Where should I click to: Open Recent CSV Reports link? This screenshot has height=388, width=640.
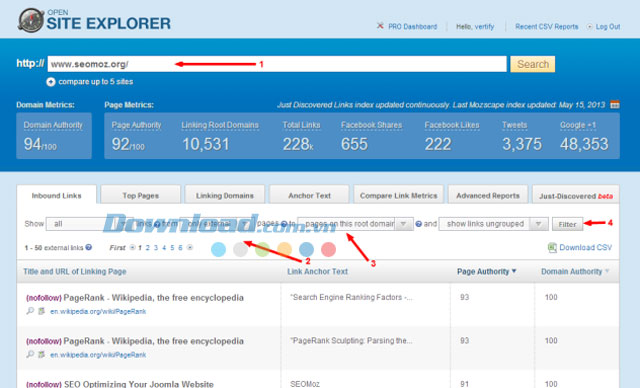pos(547,27)
